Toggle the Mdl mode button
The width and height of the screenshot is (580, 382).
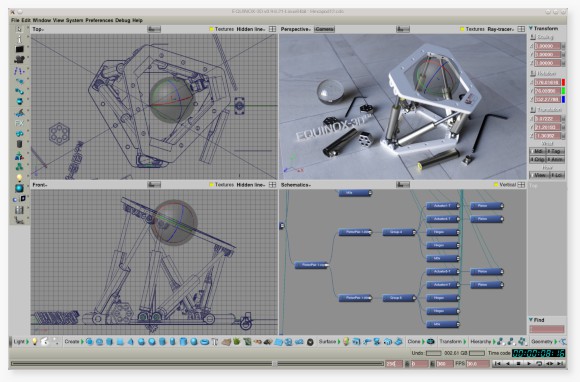pyautogui.click(x=538, y=151)
